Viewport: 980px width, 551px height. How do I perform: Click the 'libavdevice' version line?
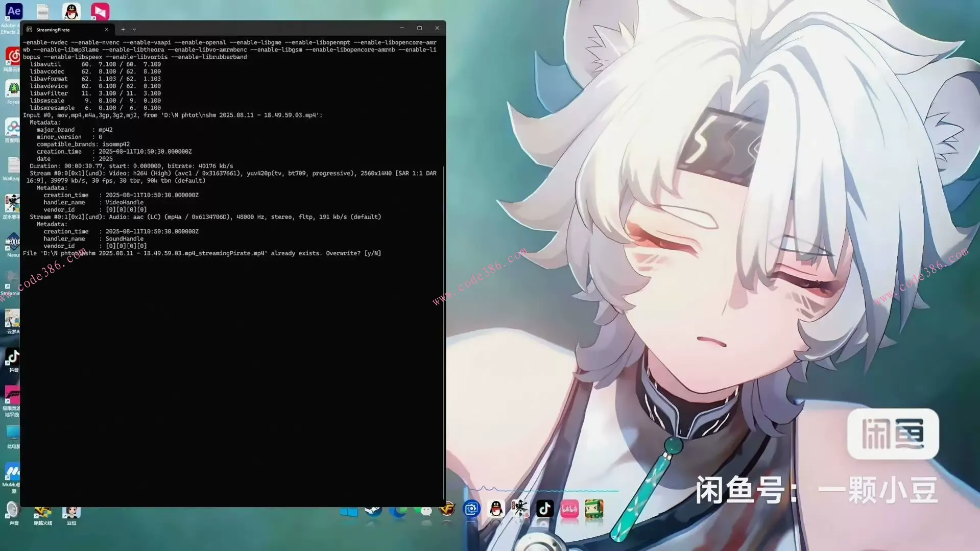[x=95, y=86]
